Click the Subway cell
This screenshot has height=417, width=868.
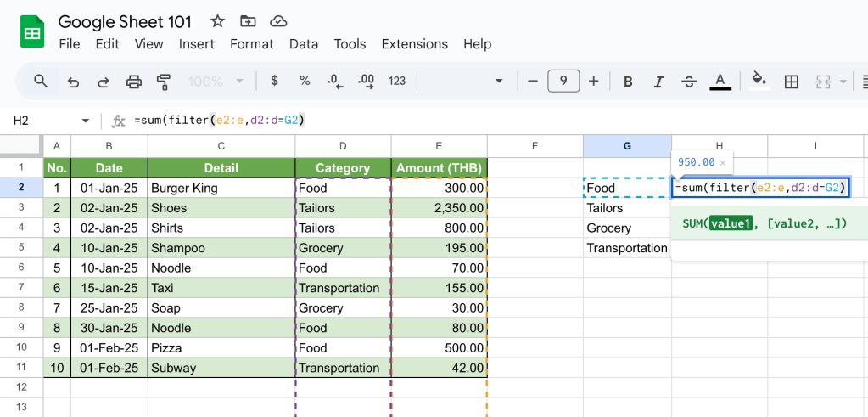click(221, 368)
